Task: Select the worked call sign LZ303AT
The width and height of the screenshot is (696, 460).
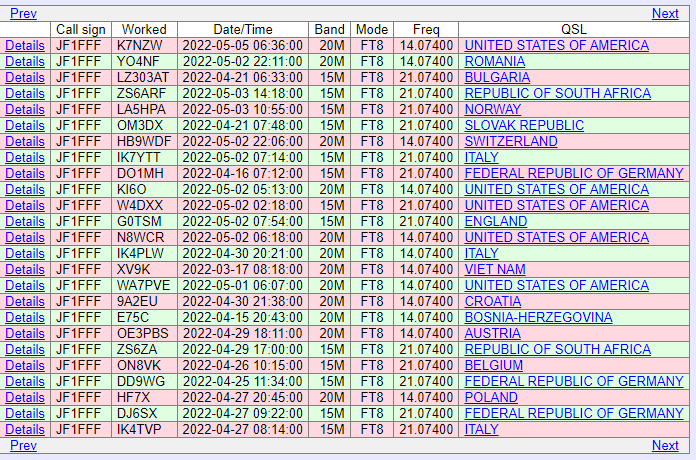Action: (x=143, y=77)
